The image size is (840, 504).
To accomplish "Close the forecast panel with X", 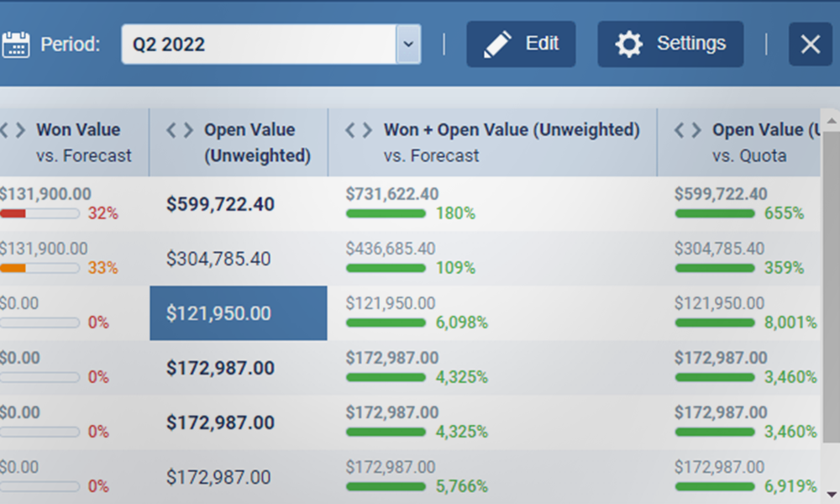I will (x=810, y=45).
